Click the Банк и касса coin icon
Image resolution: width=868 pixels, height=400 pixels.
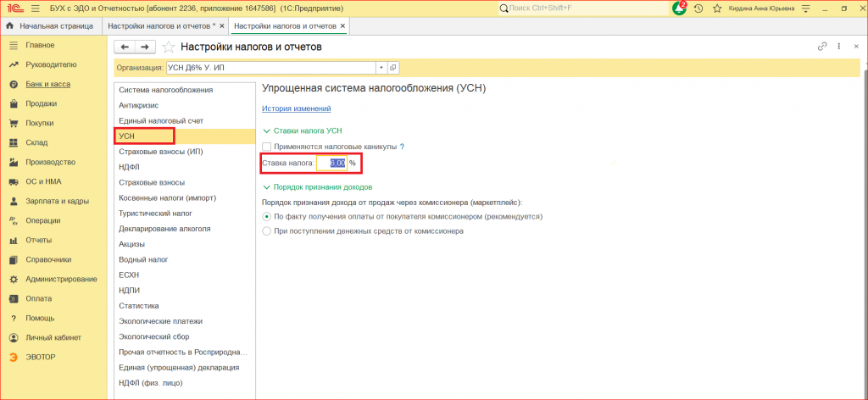pyautogui.click(x=14, y=84)
